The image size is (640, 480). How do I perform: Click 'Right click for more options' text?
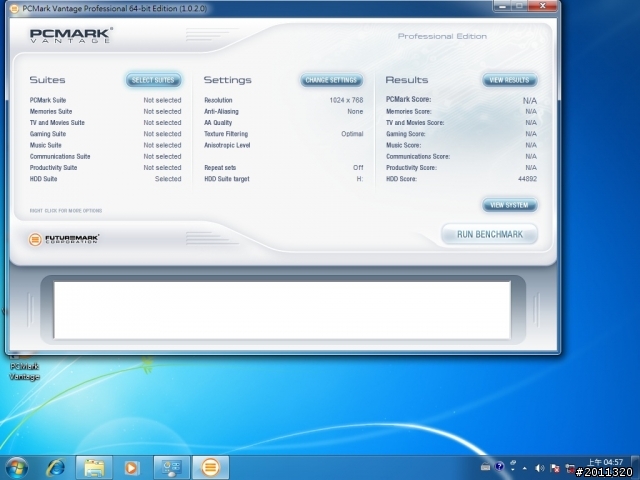(x=66, y=211)
